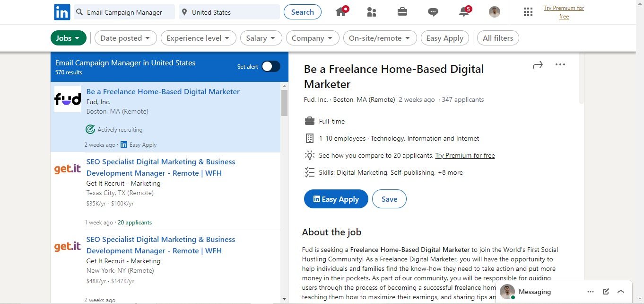Image resolution: width=644 pixels, height=304 pixels.
Task: Click Try Premium for free in navbar
Action: click(564, 12)
